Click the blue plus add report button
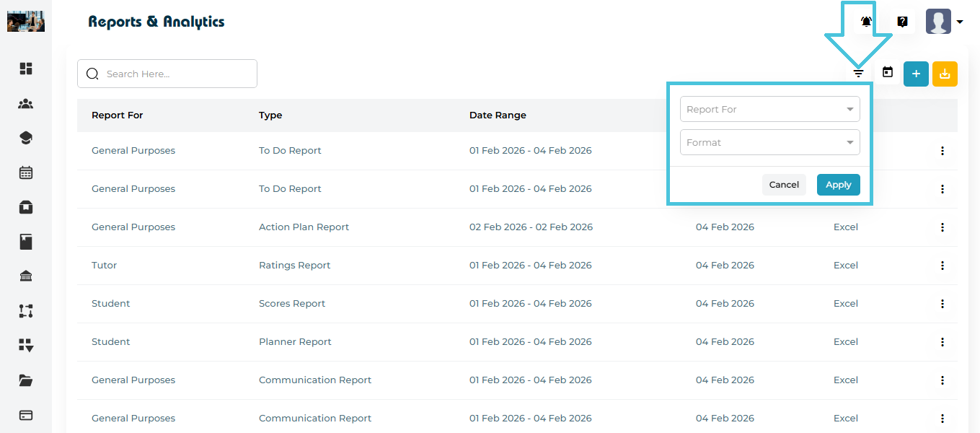Viewport: 980px width, 433px height. [916, 74]
